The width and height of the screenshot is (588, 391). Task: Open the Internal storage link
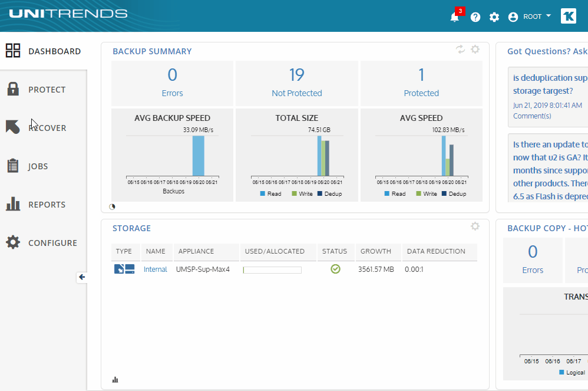coord(156,270)
